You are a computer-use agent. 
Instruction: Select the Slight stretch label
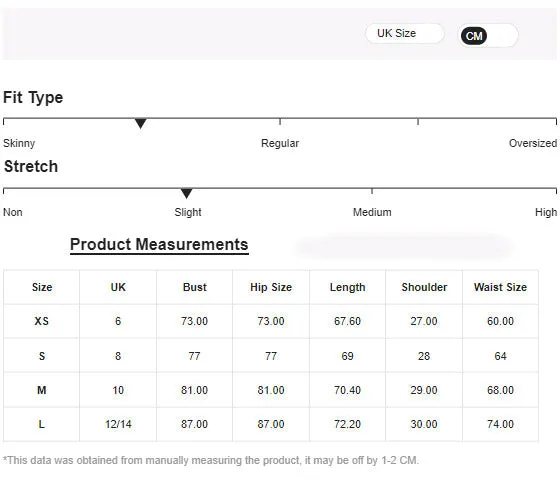coord(188,212)
